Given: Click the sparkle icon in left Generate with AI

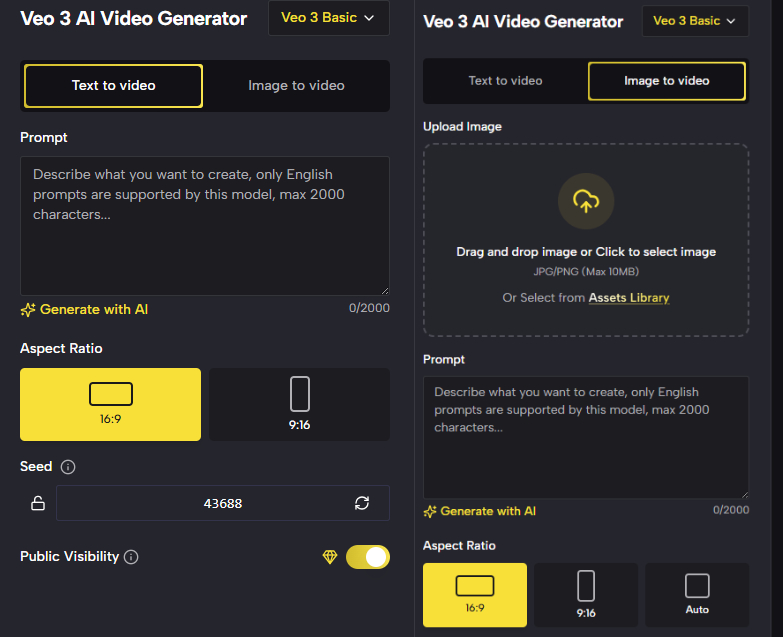Looking at the screenshot, I should click(28, 310).
